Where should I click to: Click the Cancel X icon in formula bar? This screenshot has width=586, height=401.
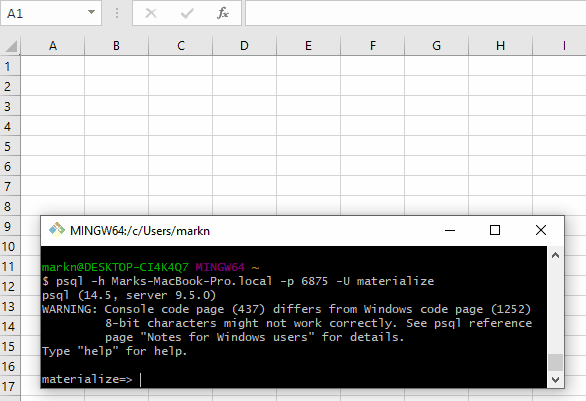click(x=151, y=13)
